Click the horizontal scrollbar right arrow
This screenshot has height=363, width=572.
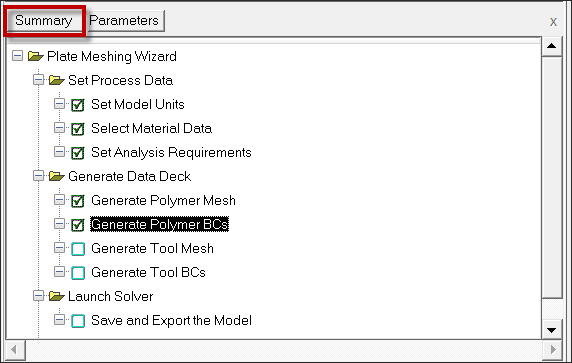553,350
